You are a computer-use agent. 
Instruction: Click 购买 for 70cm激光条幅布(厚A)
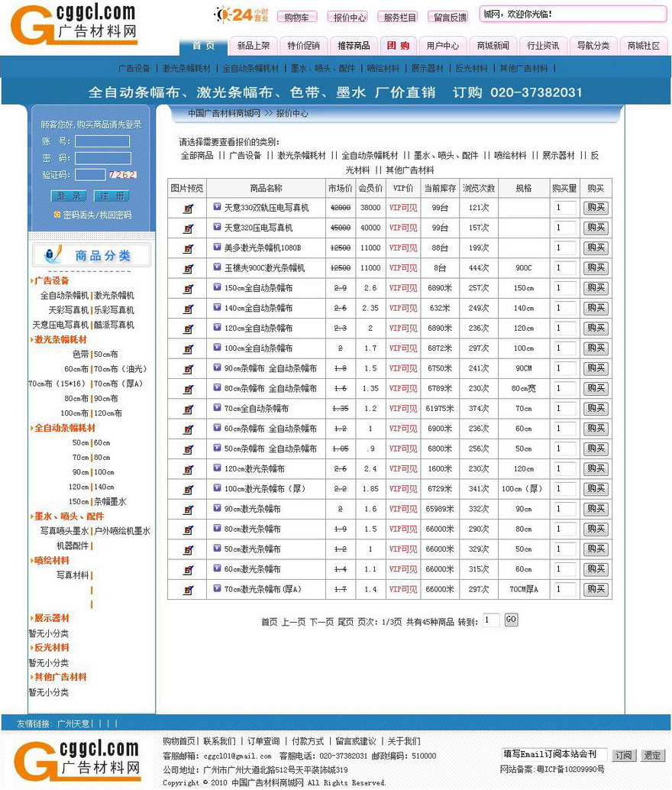596,589
